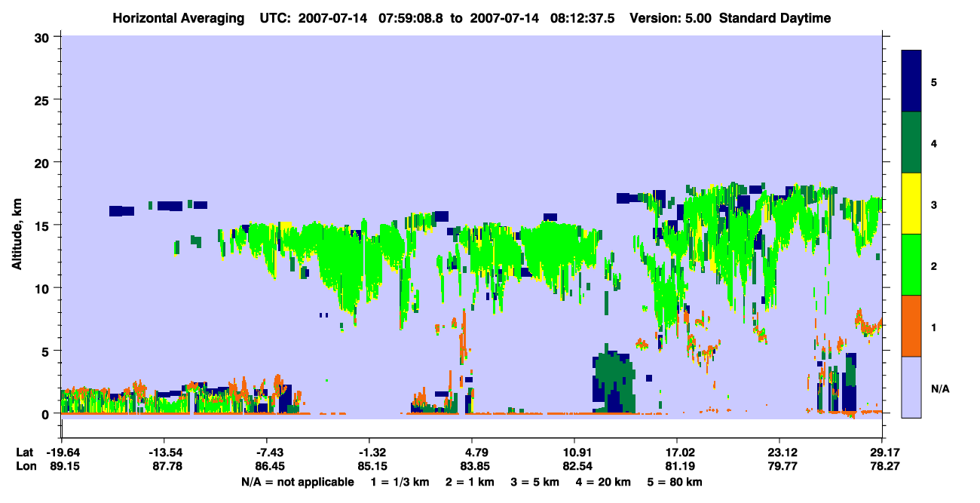Click the 'Lat' axis row label
The height and width of the screenshot is (503, 980).
[25, 452]
